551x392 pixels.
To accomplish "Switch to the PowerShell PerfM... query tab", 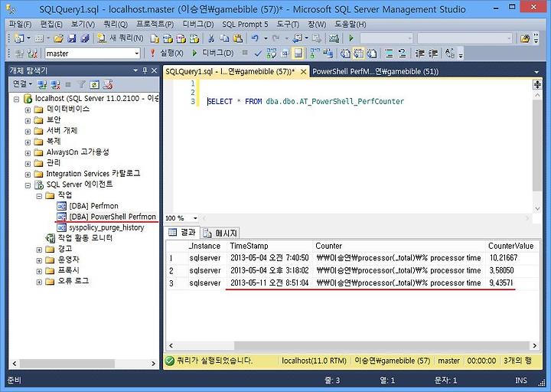I will point(375,72).
